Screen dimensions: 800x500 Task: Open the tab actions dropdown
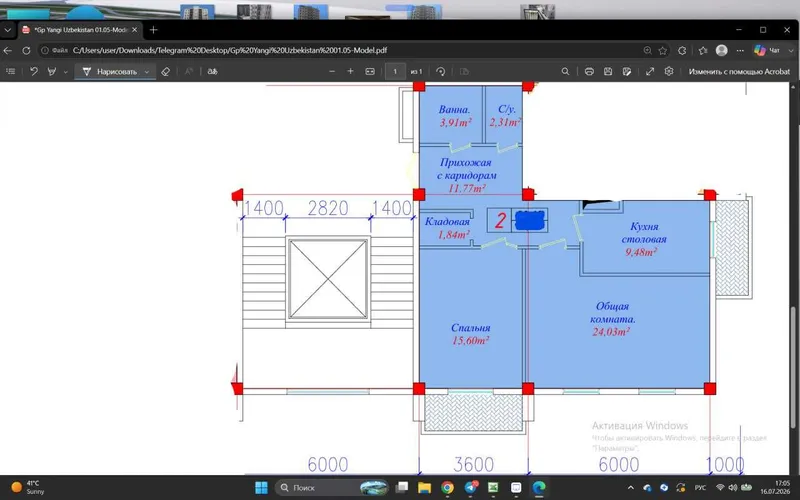7,30
